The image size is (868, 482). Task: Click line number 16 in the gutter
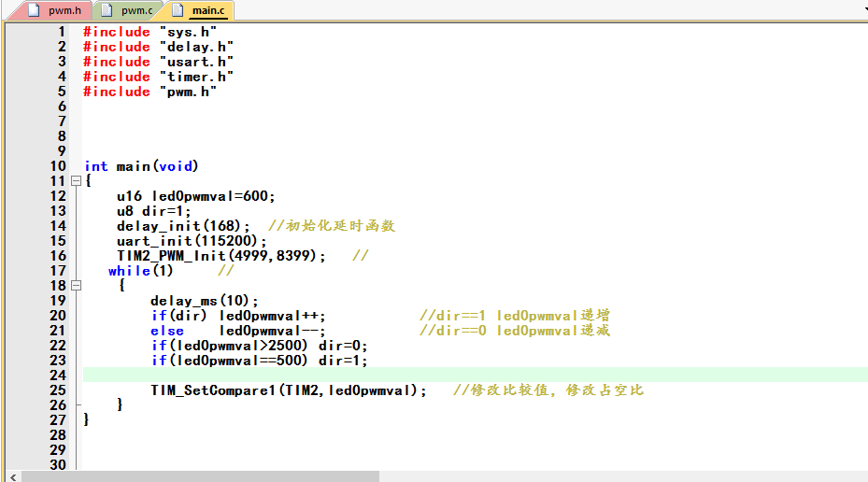[x=58, y=256]
